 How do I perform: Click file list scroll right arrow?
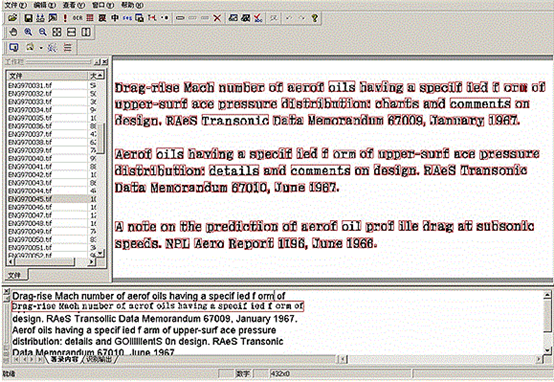(x=92, y=262)
